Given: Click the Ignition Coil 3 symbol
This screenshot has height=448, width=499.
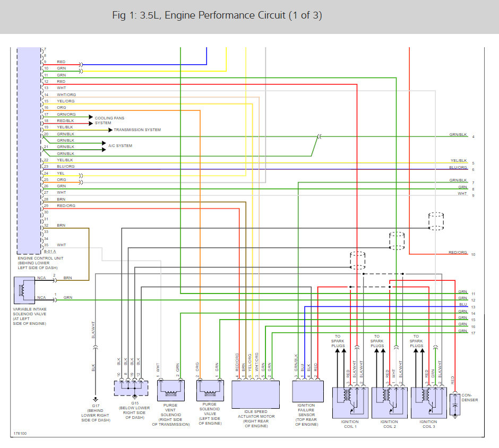Looking at the screenshot, I should [x=429, y=402].
